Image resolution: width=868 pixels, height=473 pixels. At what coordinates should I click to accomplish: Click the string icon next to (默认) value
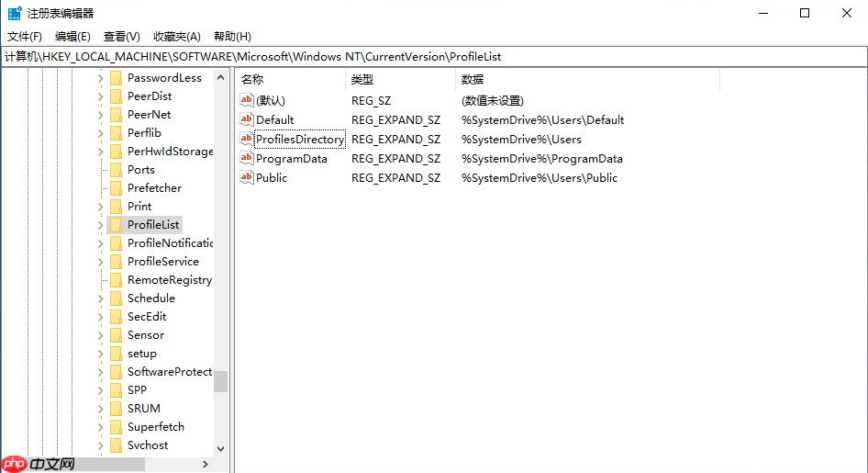[x=246, y=100]
